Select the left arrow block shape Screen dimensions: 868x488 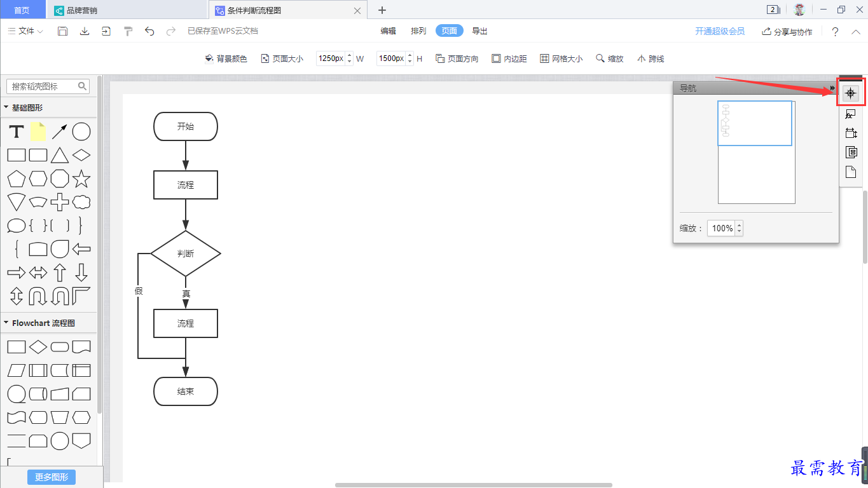tap(81, 249)
